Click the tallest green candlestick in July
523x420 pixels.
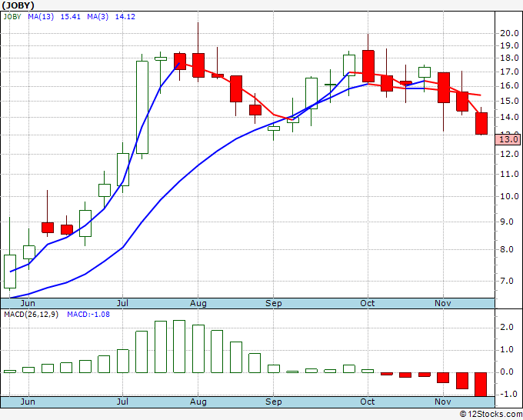pyautogui.click(x=142, y=108)
